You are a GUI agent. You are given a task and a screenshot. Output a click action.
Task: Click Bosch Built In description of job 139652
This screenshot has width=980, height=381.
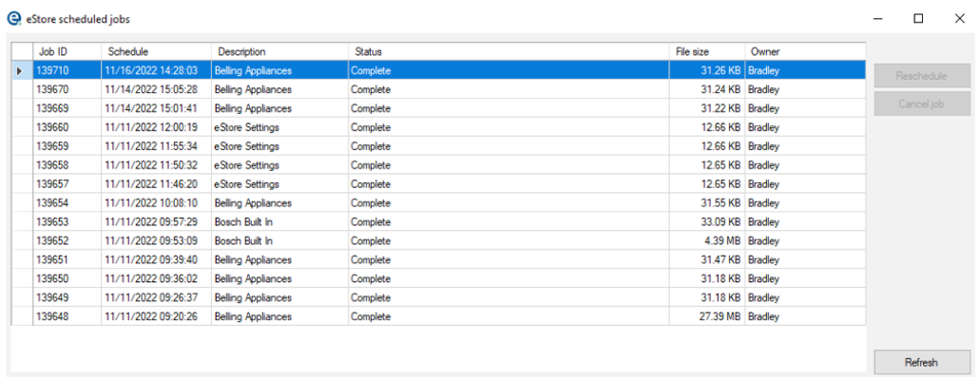tap(280, 240)
